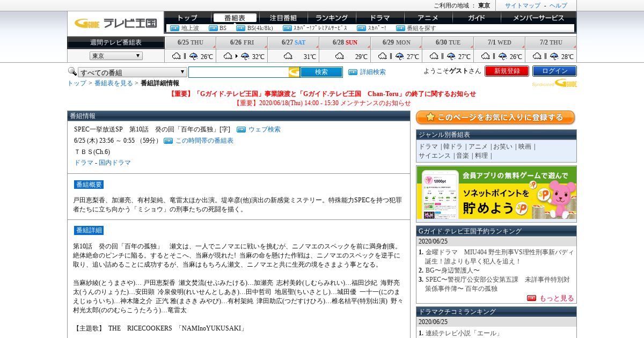
Task: Open the サイトマップ link
Action: pyautogui.click(x=522, y=5)
